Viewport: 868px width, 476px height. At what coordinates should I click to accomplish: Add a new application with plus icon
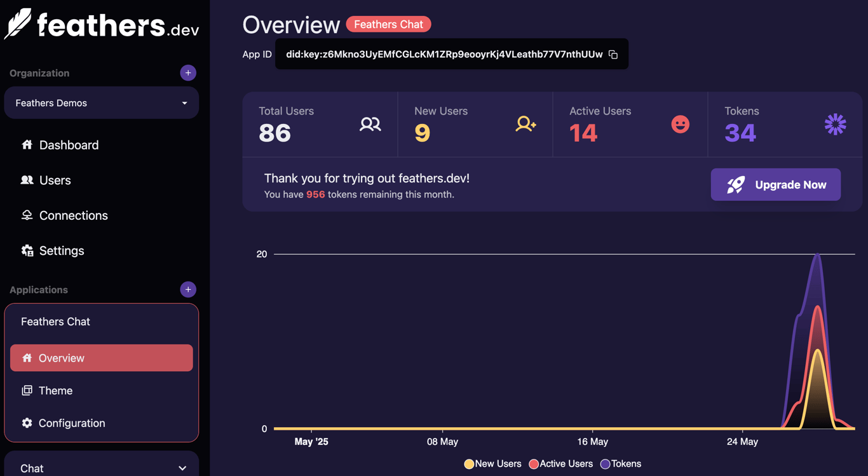pos(188,290)
